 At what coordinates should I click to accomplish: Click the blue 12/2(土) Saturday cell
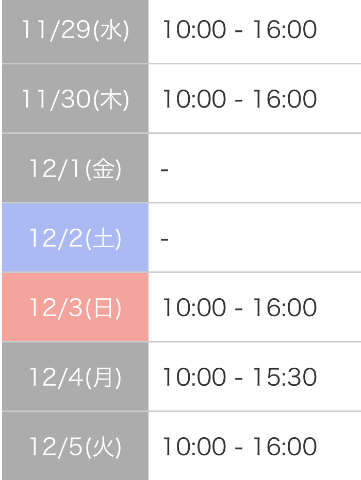click(x=75, y=238)
